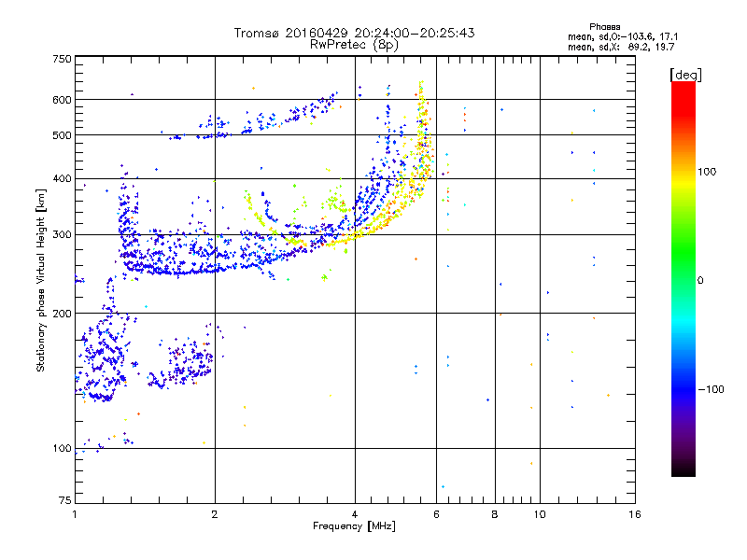Click the x-axis tick label '16'
Viewport: 747px width, 560px height.
point(635,514)
